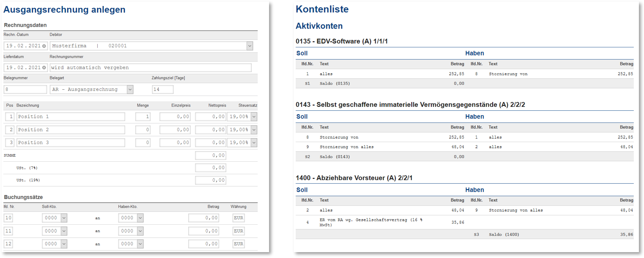Click the 'Saldo (0143)' row text
Screen dimensions: 644x258
335,157
